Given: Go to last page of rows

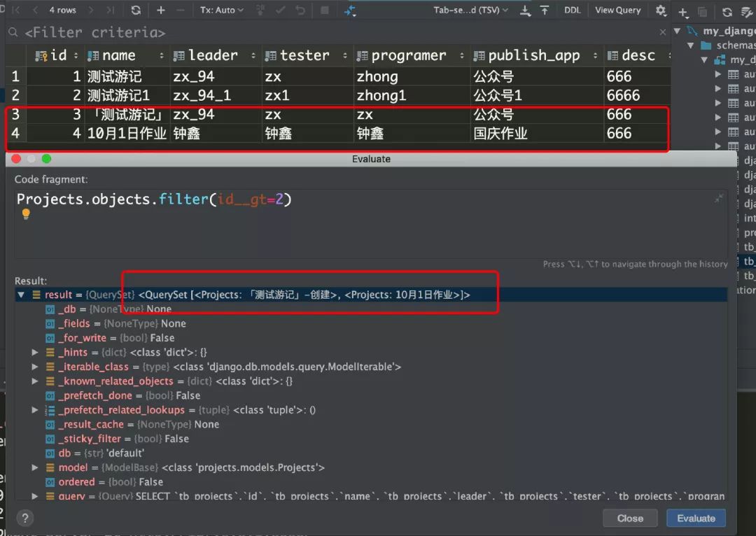Looking at the screenshot, I should click(x=111, y=10).
